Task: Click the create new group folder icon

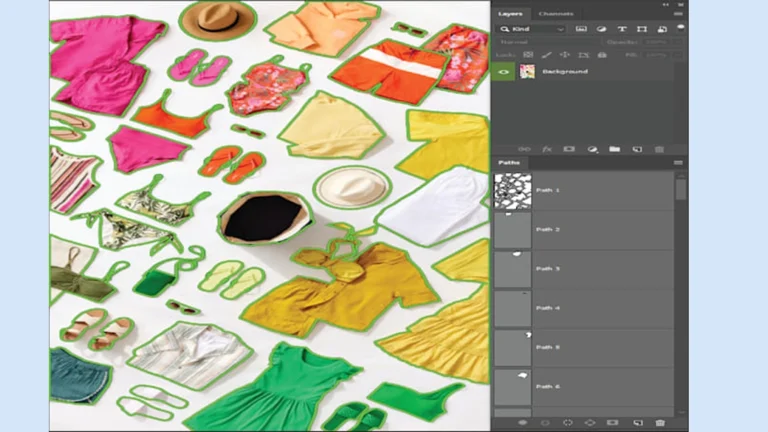Action: pyautogui.click(x=615, y=149)
